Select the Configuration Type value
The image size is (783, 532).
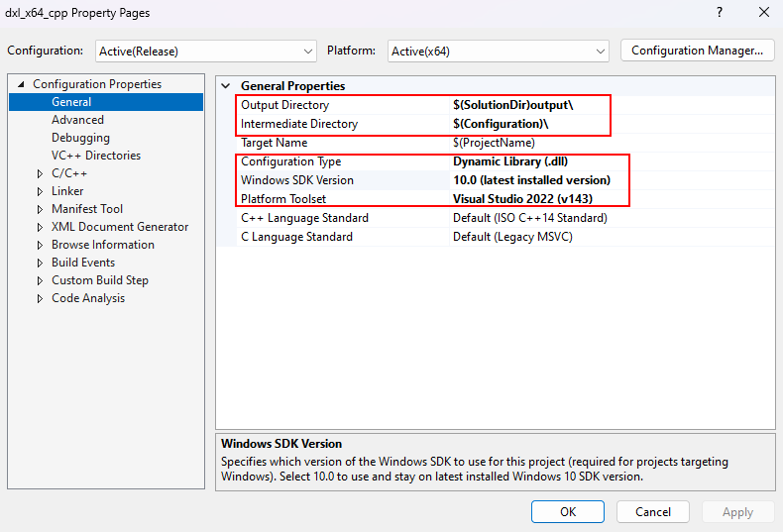click(x=510, y=161)
